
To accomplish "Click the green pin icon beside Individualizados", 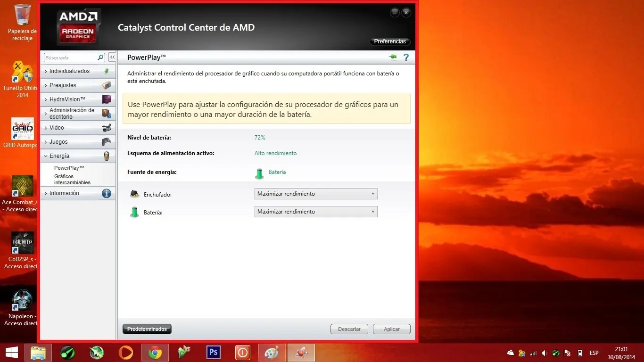I will [x=107, y=71].
